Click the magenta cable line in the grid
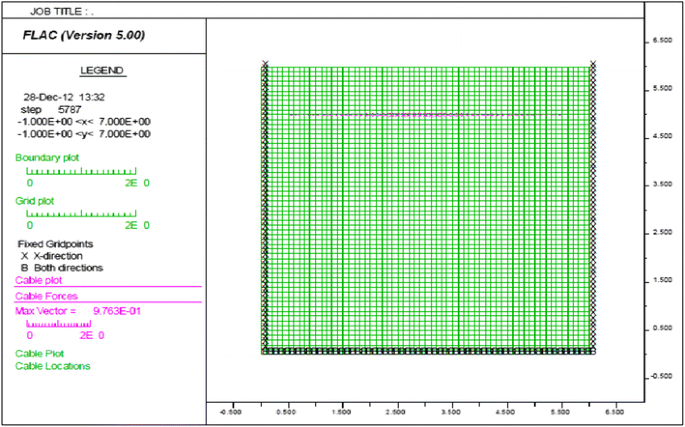This screenshot has height=427, width=685. (x=426, y=115)
